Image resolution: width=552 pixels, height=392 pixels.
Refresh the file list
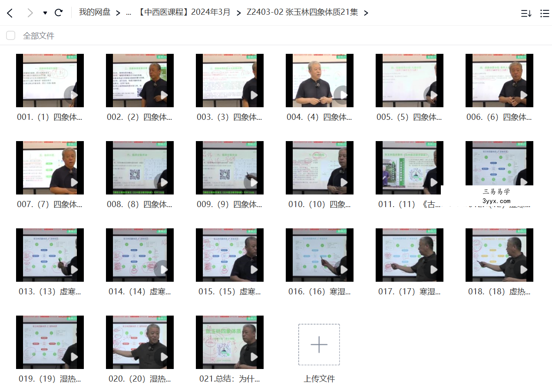[59, 13]
